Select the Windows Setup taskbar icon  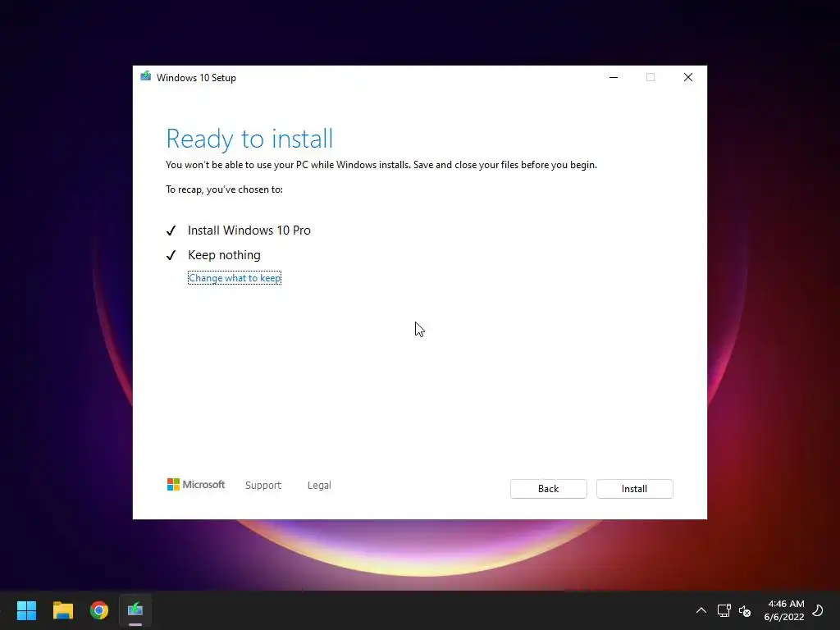(x=135, y=609)
